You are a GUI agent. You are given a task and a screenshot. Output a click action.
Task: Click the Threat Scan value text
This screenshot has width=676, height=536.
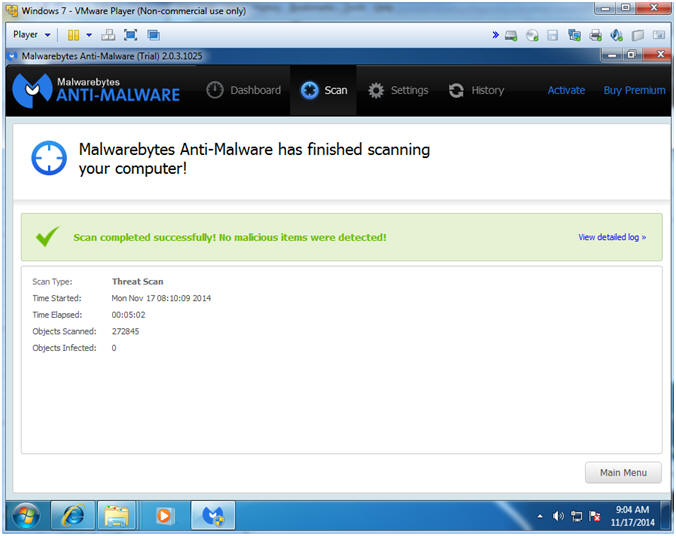pyautogui.click(x=138, y=282)
